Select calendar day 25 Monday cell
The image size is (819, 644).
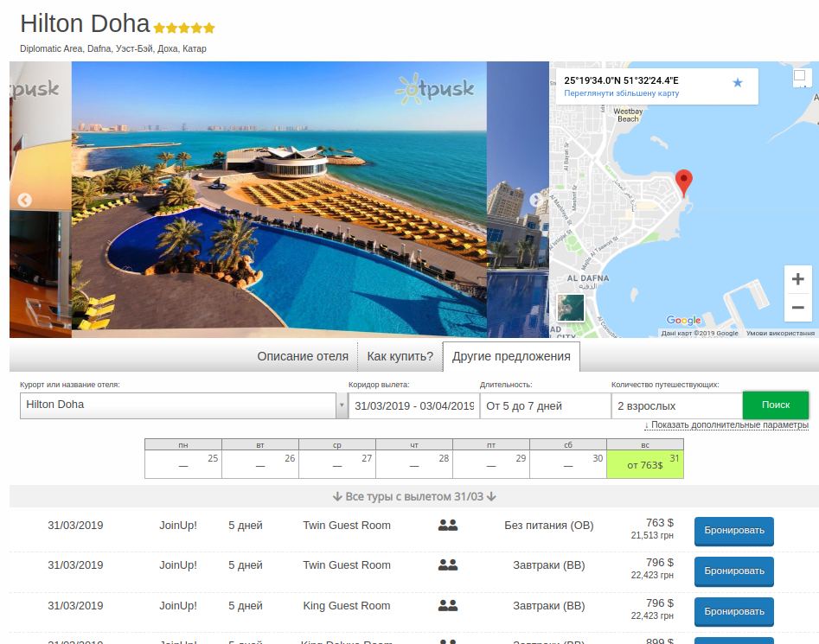[183, 464]
